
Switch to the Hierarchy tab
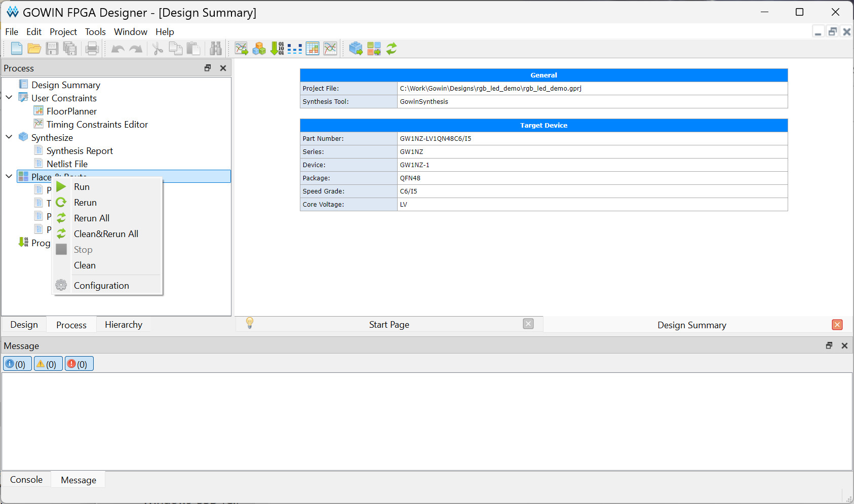tap(124, 325)
